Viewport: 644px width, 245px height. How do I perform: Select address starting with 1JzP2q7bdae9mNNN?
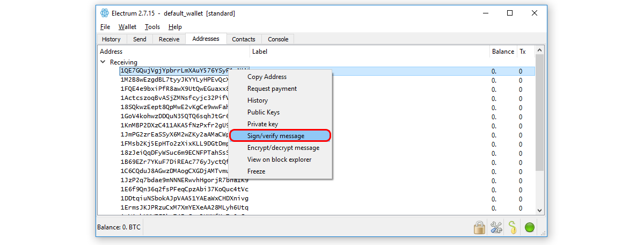point(185,181)
